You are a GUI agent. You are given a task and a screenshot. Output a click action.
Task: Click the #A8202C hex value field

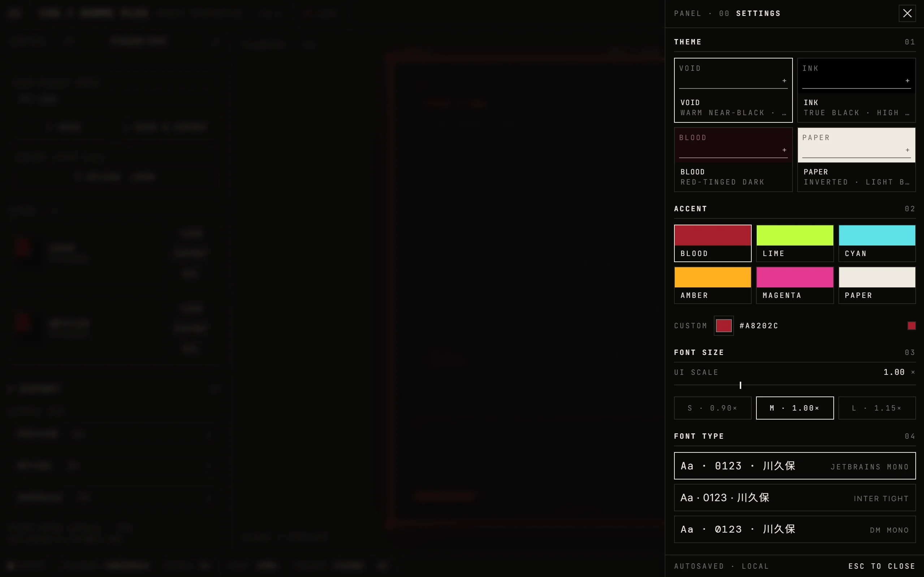759,326
